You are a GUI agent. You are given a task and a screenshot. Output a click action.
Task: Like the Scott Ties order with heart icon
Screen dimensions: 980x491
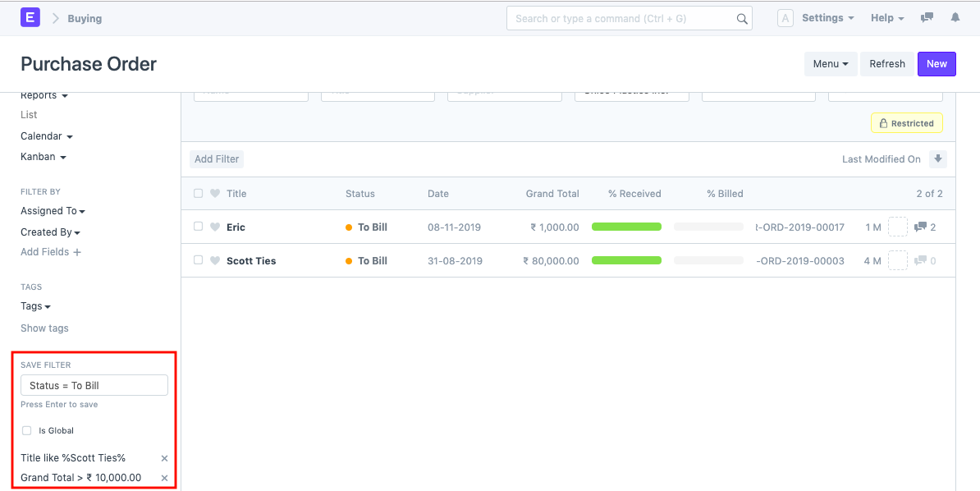point(215,260)
